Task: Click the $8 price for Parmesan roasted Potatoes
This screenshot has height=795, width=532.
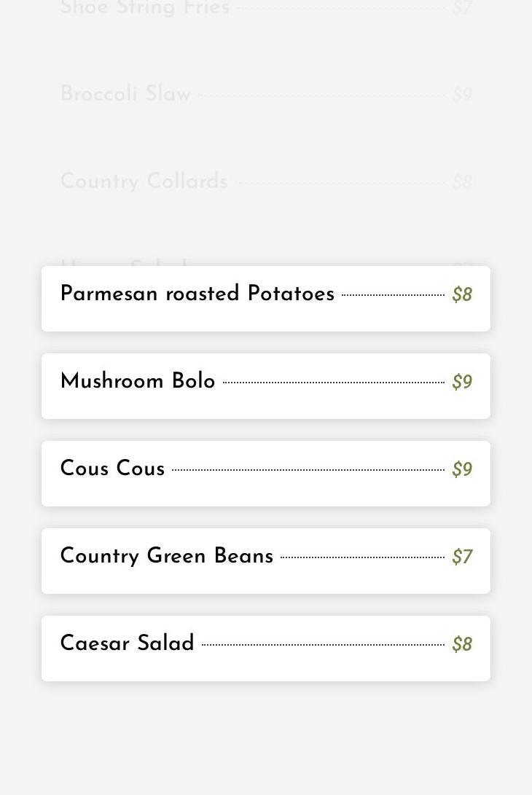Action: point(462,294)
